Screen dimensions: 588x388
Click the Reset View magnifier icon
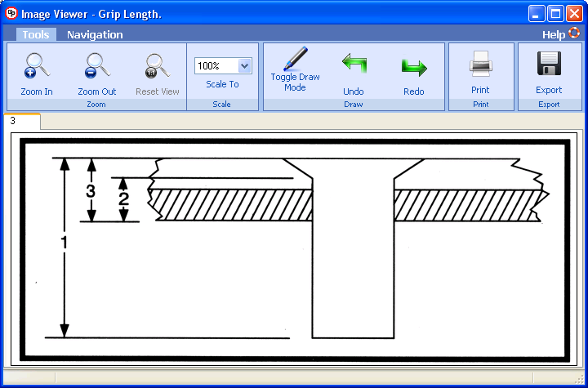click(x=157, y=65)
